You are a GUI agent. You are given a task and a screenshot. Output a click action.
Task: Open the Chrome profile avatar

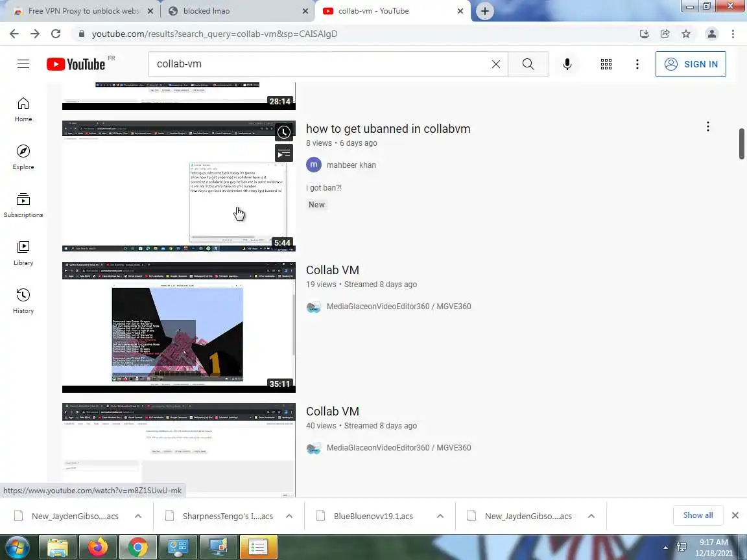tap(712, 34)
